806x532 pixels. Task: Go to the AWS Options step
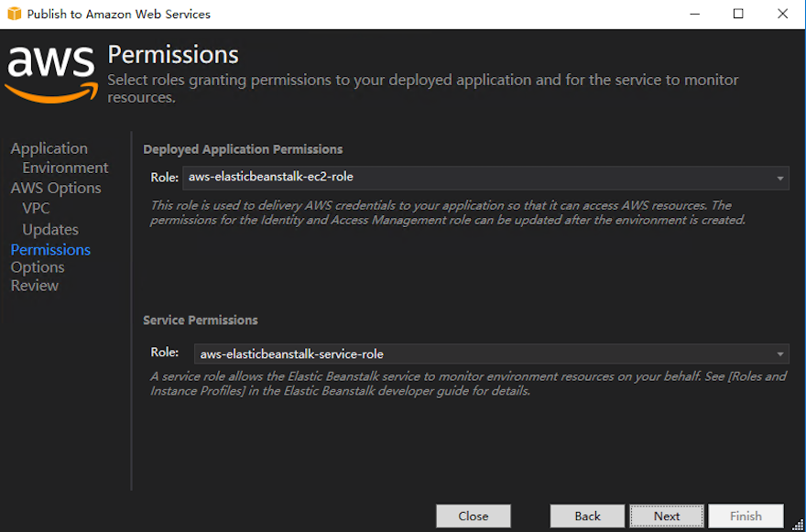(56, 188)
